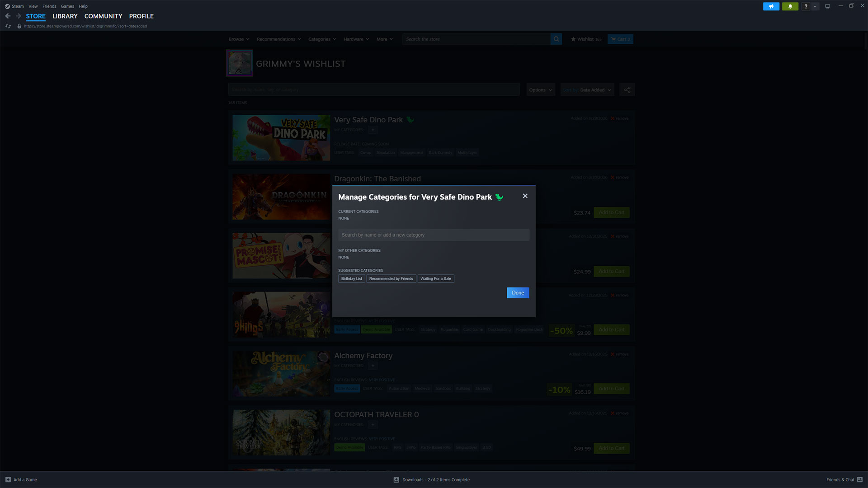Open the PROFILE tab
Viewport: 868px width, 488px height.
click(142, 16)
